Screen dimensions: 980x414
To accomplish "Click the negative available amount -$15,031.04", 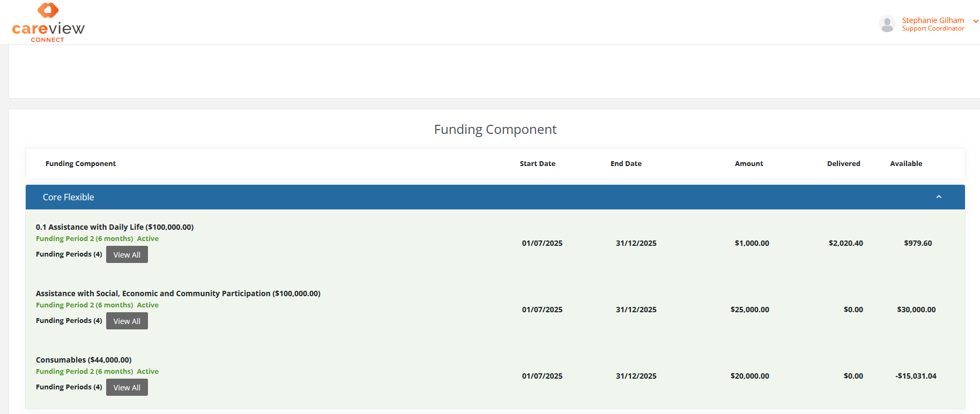I will [916, 376].
